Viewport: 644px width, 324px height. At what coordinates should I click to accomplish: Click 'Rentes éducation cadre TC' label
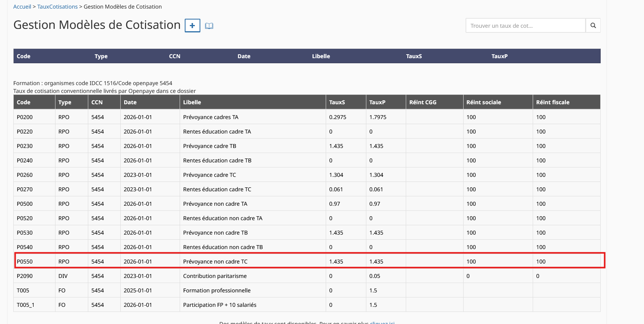click(x=217, y=189)
